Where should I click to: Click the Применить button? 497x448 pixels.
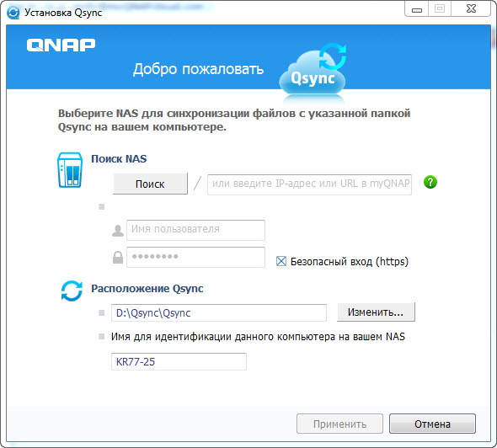(x=339, y=424)
